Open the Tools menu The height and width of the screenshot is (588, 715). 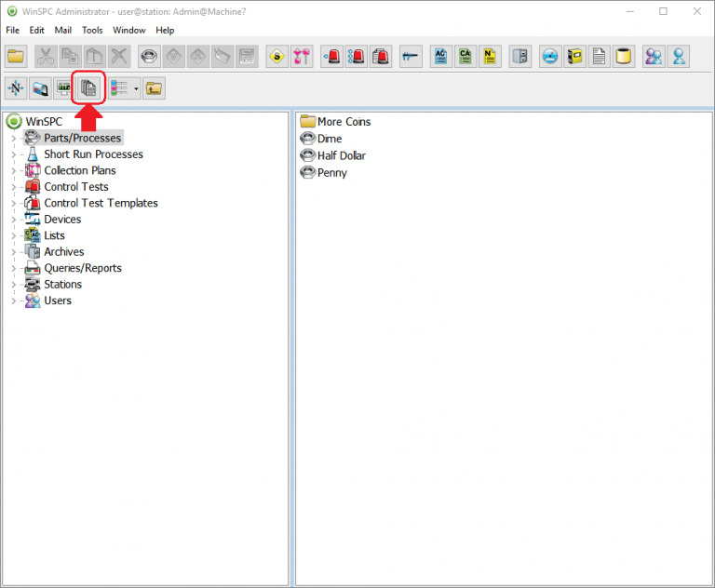[92, 30]
